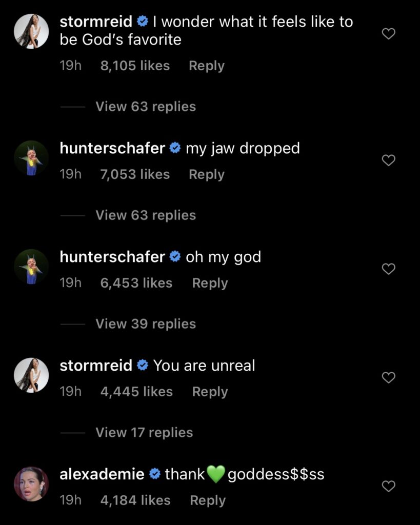Tap hunterschafer's avatar beside "oh my god"
Screen dimensions: 420x525
tap(31, 267)
